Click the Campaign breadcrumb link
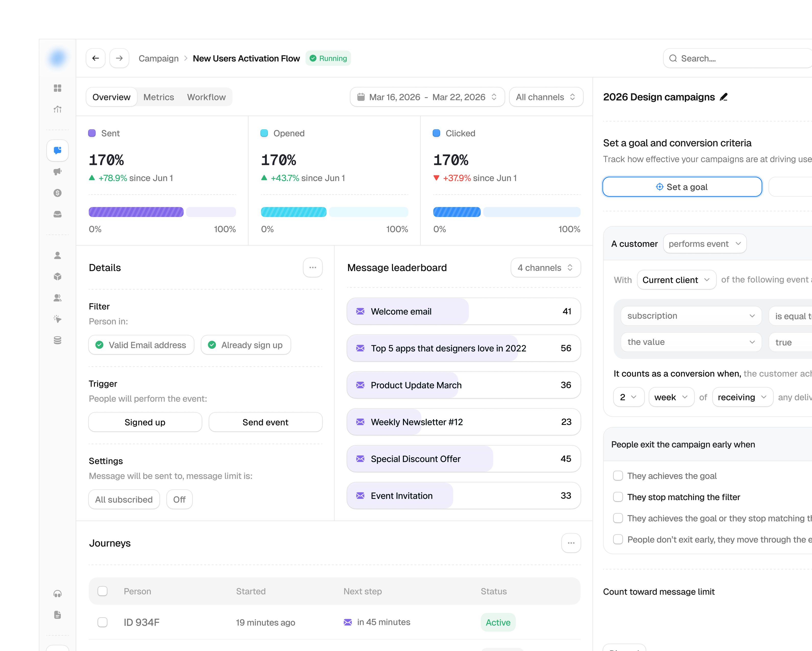The width and height of the screenshot is (812, 651). point(159,58)
